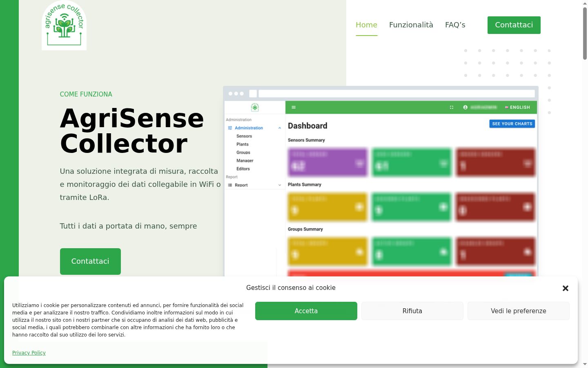The image size is (588, 368).
Task: Click the "Tutti i dati a portata di mano, sempre" text
Action: tap(128, 226)
